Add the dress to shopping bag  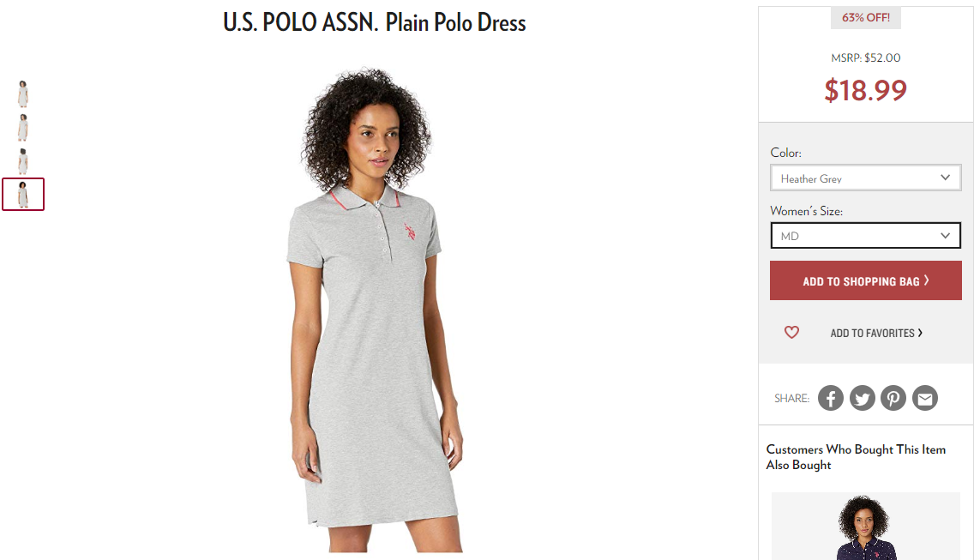(x=866, y=280)
